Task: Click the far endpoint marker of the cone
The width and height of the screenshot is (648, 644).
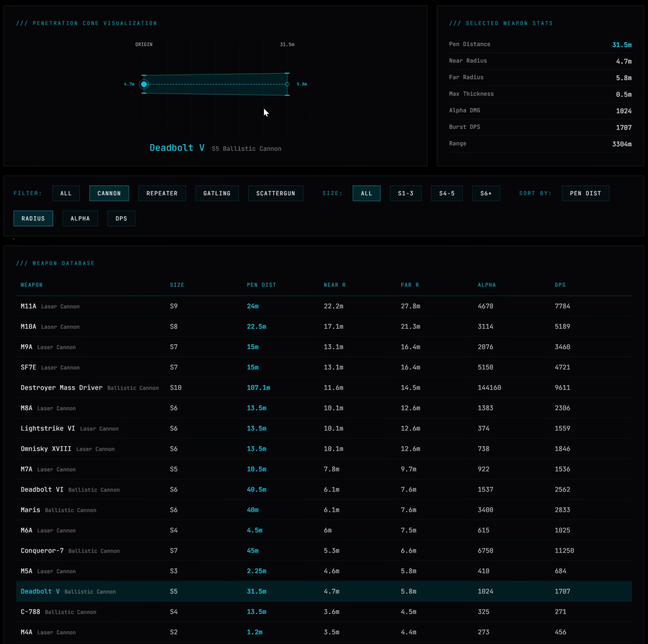Action: pos(287,84)
